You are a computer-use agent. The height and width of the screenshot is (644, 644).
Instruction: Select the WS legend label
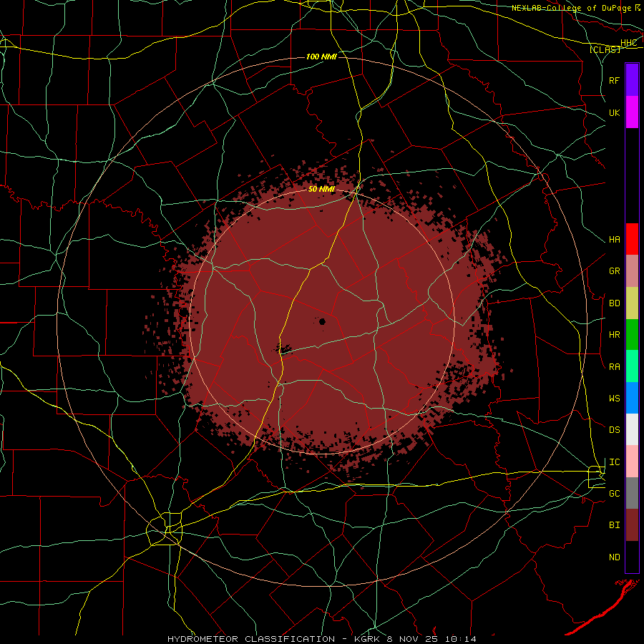click(614, 399)
